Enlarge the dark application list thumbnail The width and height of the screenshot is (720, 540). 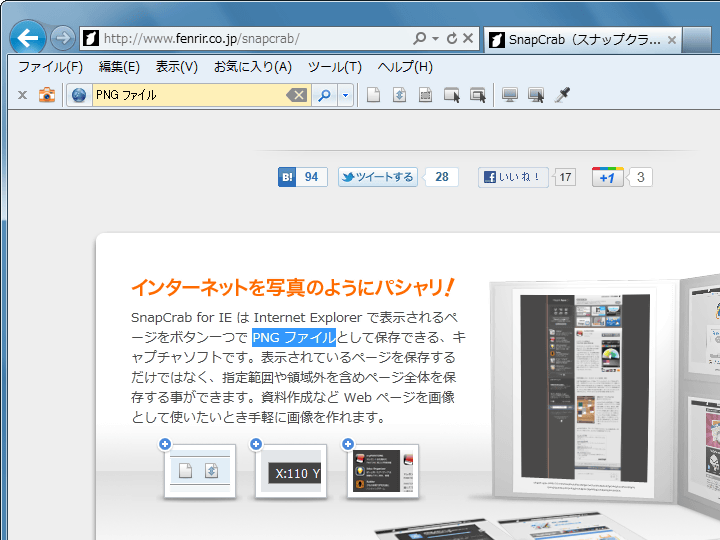[383, 471]
